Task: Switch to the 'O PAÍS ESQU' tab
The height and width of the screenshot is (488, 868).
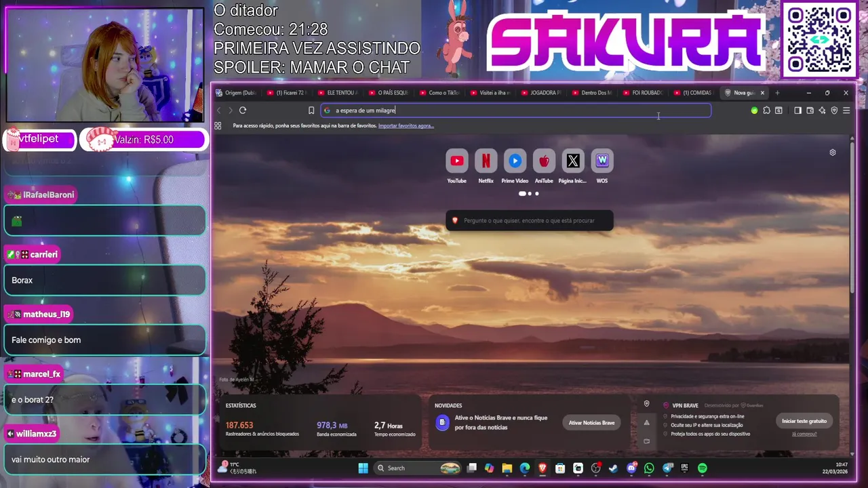Action: (x=389, y=93)
